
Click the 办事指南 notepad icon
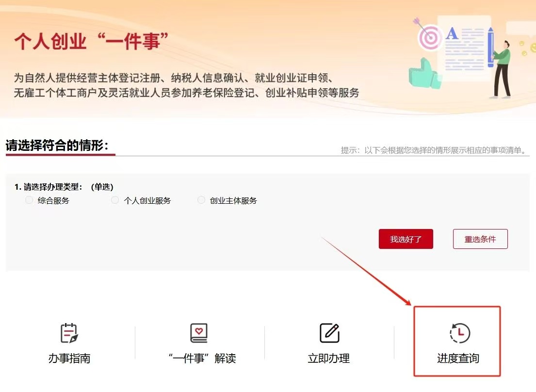click(x=69, y=333)
